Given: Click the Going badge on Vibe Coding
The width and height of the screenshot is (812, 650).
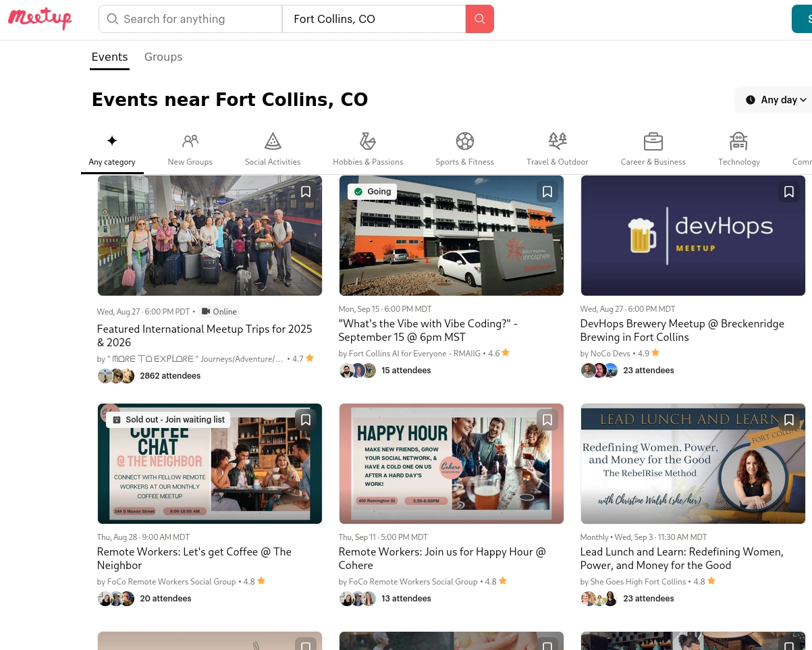Looking at the screenshot, I should (372, 192).
